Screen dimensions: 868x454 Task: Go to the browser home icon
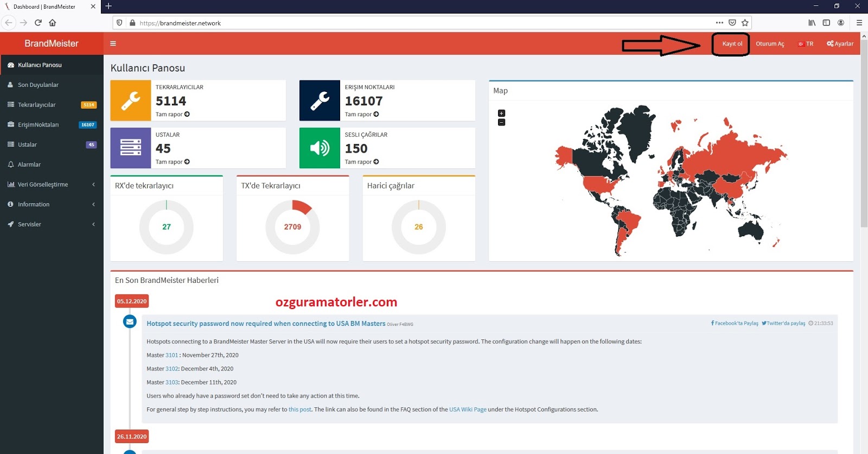[x=53, y=23]
